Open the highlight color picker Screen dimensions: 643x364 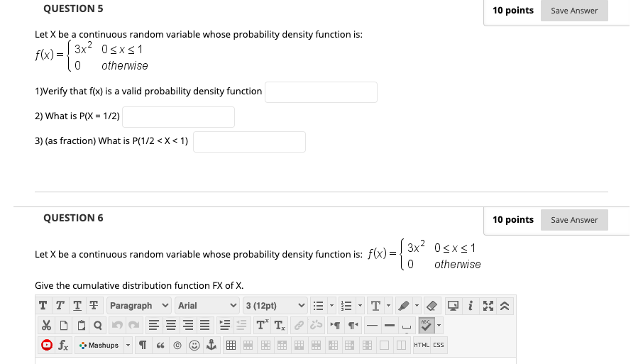tap(404, 306)
